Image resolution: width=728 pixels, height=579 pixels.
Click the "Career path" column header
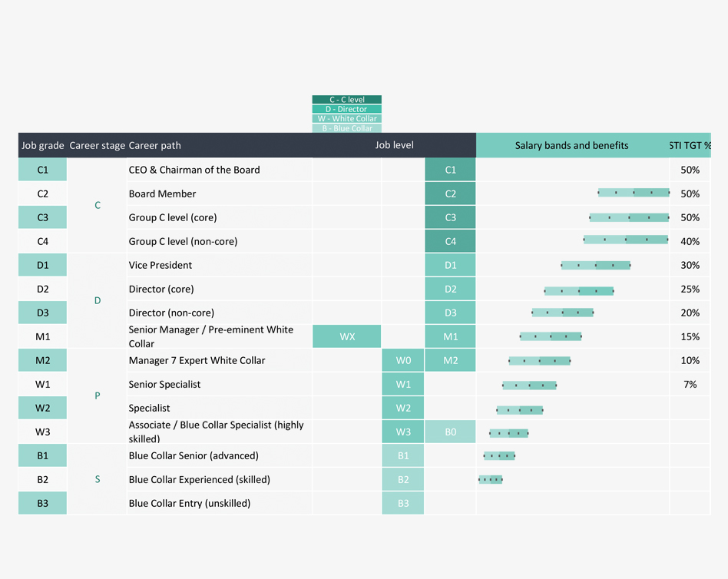click(x=155, y=145)
